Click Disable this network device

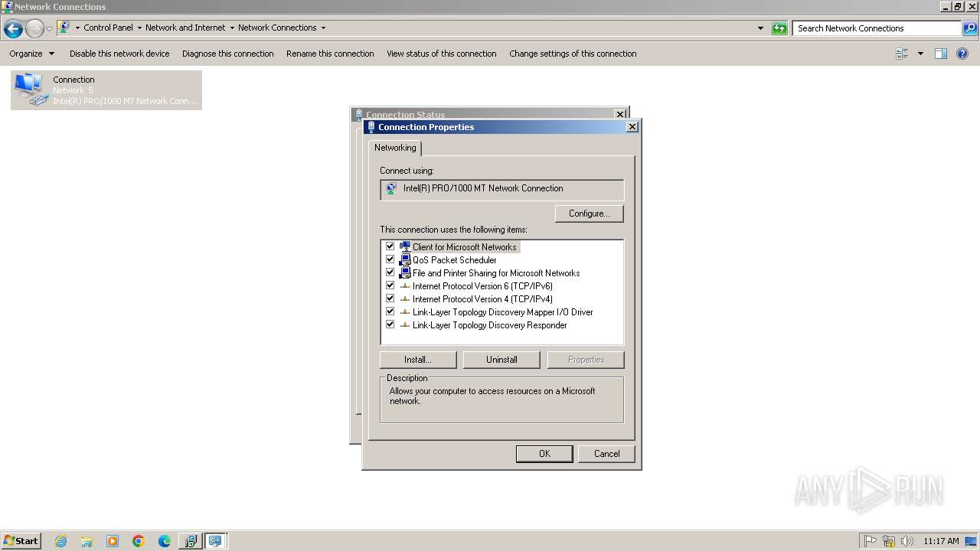tap(119, 54)
